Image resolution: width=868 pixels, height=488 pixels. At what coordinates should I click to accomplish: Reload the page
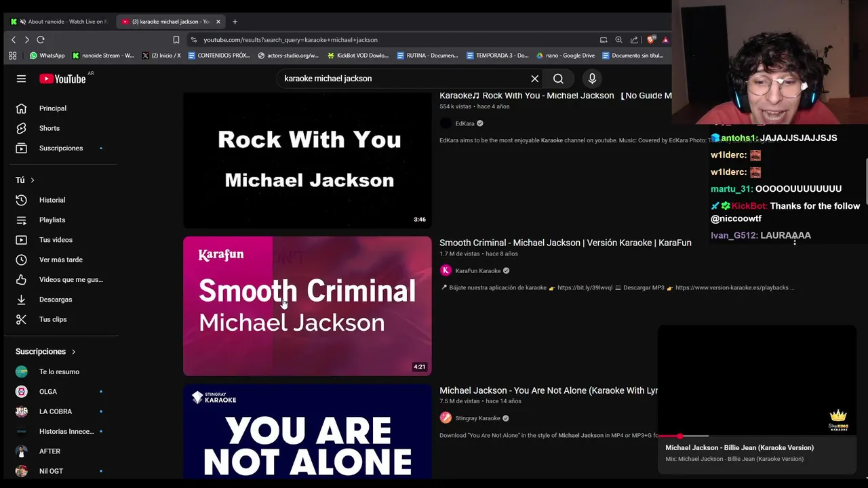coord(41,40)
